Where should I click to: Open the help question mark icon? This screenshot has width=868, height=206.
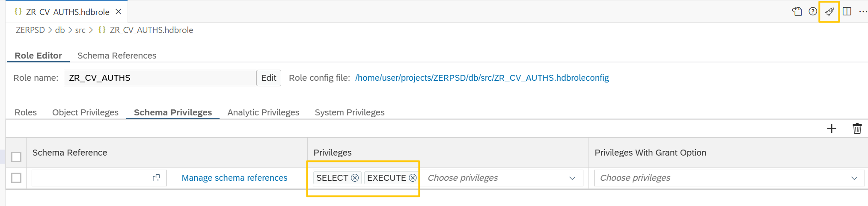coord(813,12)
